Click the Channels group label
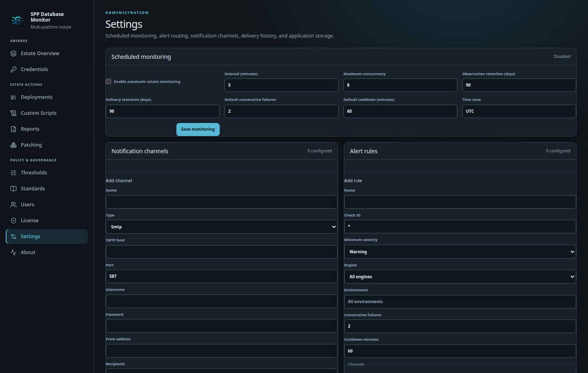This screenshot has width=588, height=373. pyautogui.click(x=356, y=364)
